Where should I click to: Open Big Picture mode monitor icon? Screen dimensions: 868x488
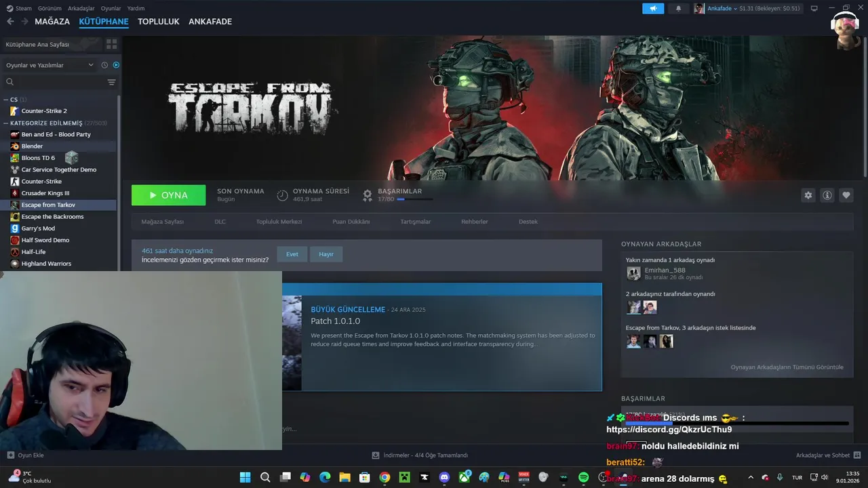[814, 8]
